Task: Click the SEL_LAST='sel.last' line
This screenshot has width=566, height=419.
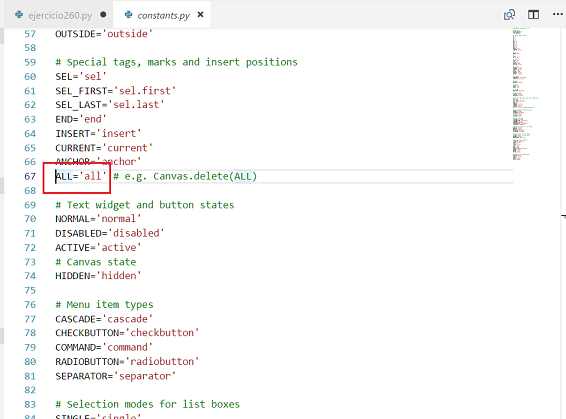Action: click(x=110, y=105)
